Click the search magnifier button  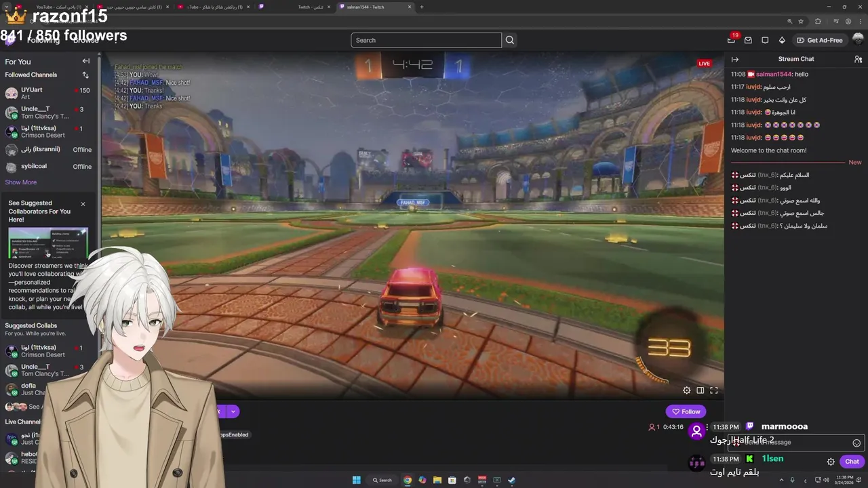click(x=510, y=40)
